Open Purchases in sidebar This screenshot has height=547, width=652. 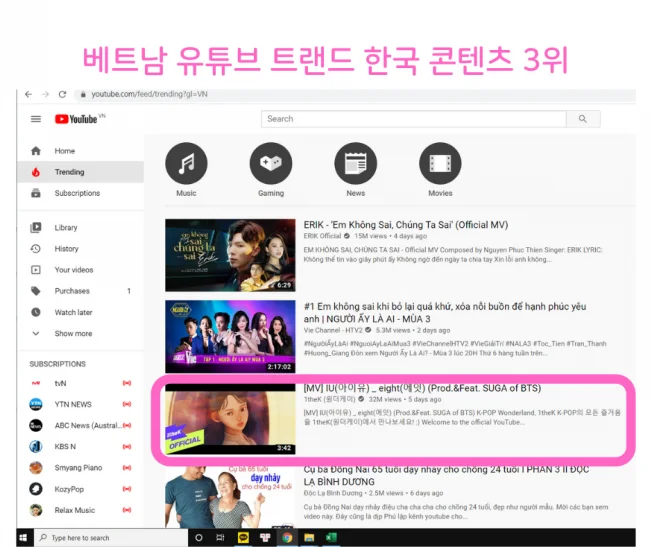[81, 291]
